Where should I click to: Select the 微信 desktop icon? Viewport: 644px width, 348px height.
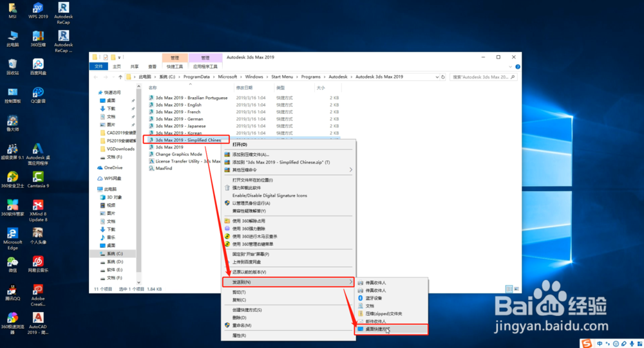pyautogui.click(x=12, y=264)
